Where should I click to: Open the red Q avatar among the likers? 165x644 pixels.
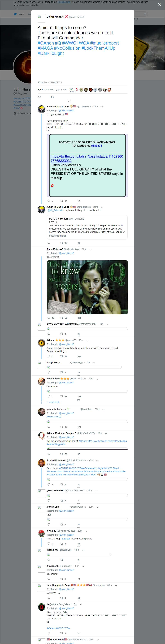[91, 90]
